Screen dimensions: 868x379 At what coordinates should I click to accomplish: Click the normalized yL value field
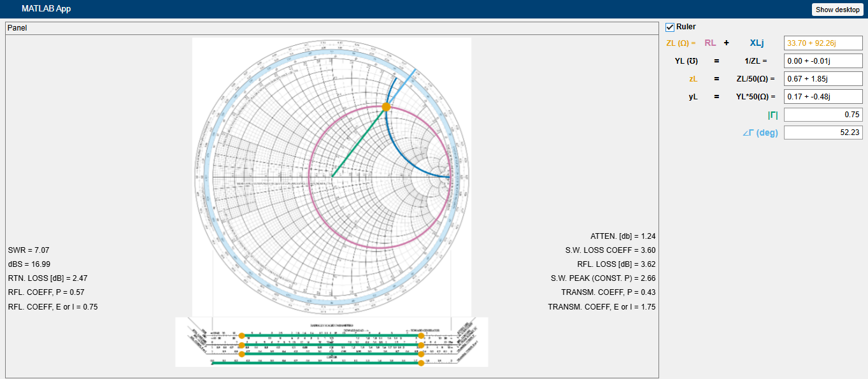(823, 96)
